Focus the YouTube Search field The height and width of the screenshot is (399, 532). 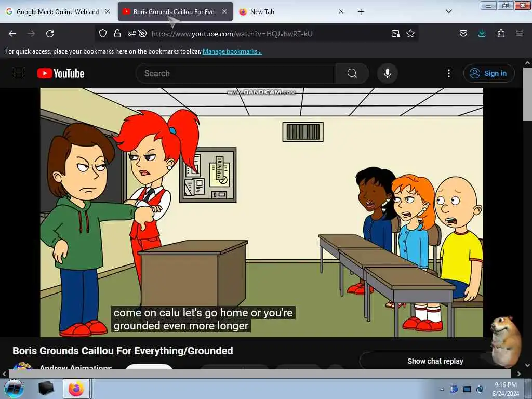236,73
